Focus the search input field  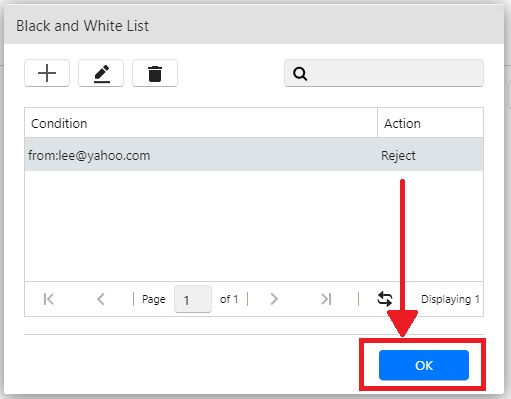tap(384, 73)
